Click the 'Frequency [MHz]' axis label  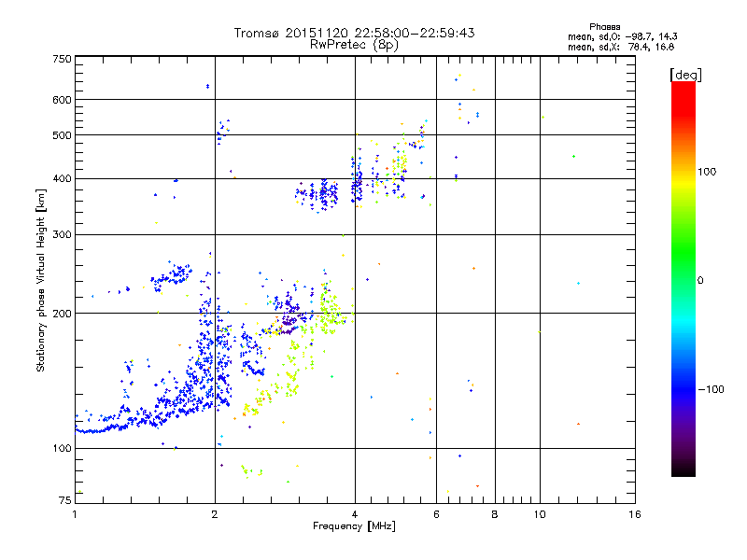point(354,526)
